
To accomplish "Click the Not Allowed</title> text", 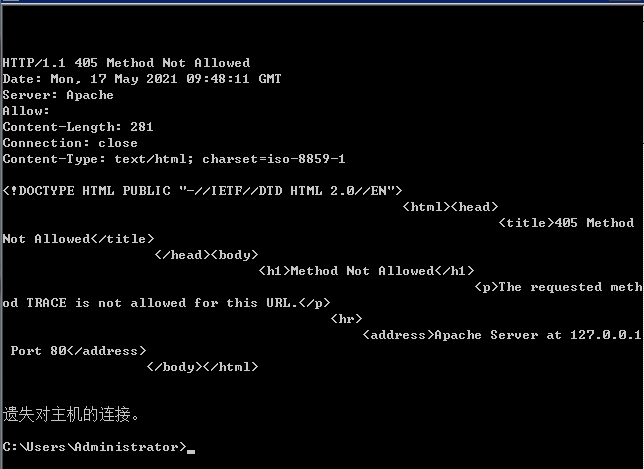I will coord(78,239).
